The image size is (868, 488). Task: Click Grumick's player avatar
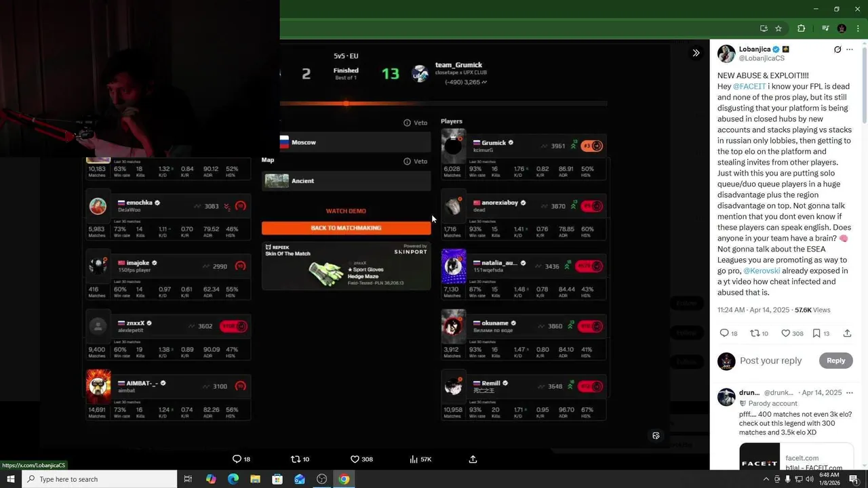[x=453, y=146]
